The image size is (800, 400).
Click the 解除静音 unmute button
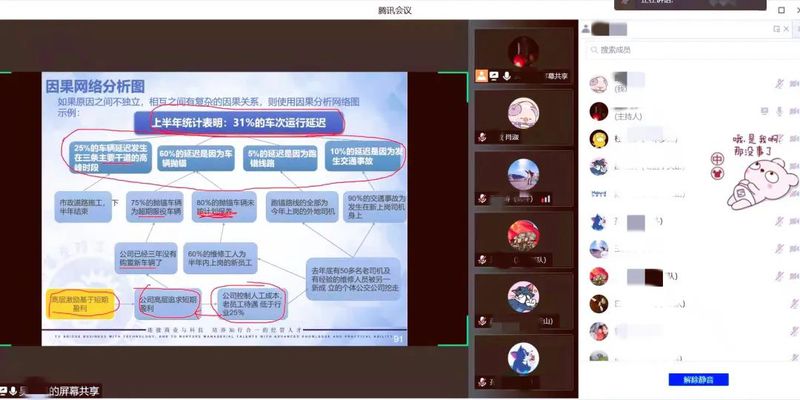(x=698, y=379)
